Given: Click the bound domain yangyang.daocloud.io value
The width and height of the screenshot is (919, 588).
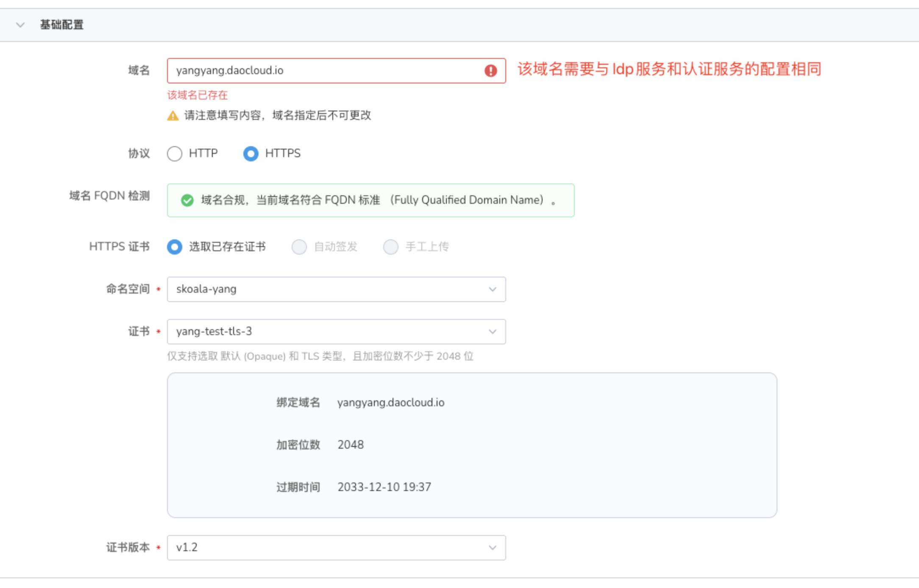Looking at the screenshot, I should [391, 402].
